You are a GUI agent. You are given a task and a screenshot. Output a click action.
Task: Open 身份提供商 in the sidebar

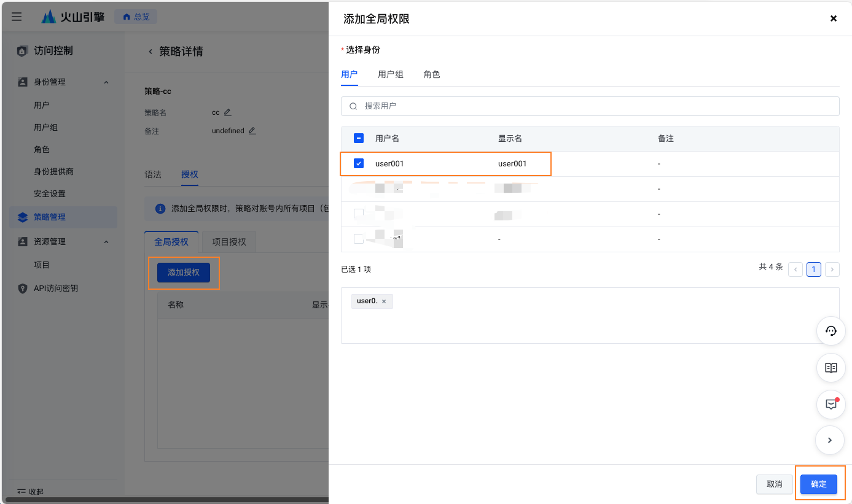point(53,171)
